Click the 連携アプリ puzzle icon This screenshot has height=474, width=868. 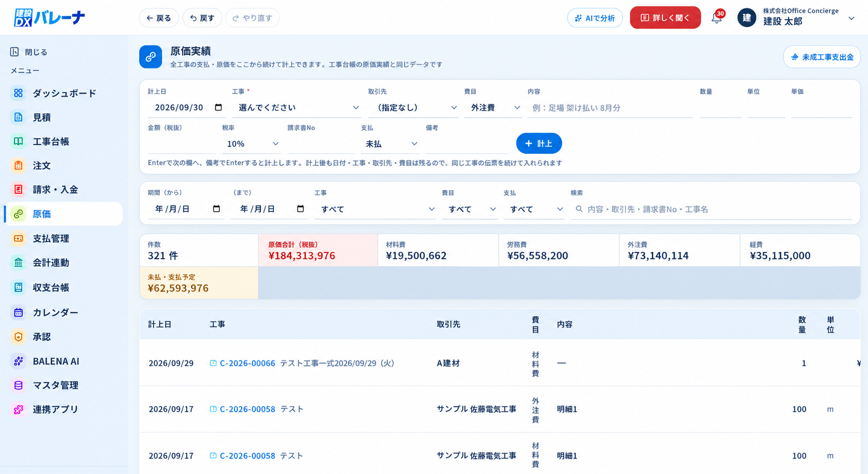18,409
